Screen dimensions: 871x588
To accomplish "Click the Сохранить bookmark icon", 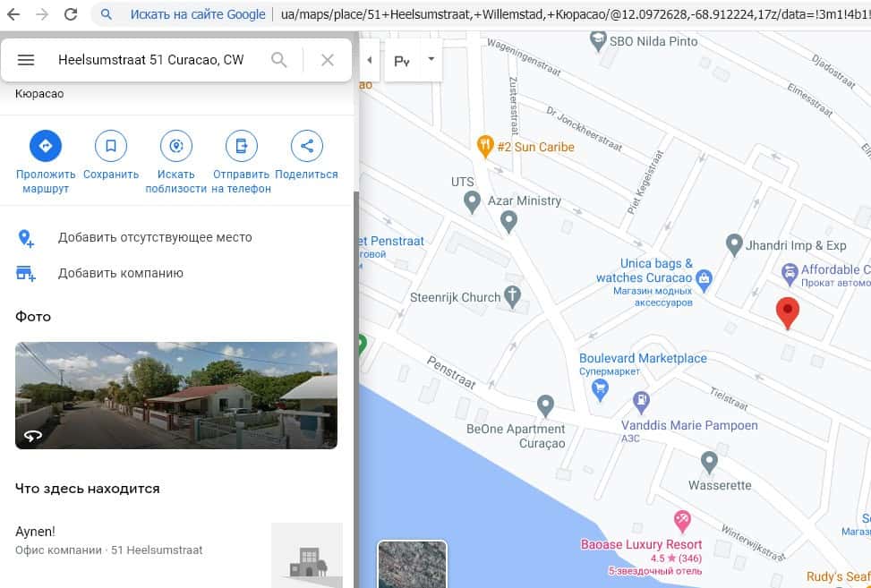I will pos(111,146).
